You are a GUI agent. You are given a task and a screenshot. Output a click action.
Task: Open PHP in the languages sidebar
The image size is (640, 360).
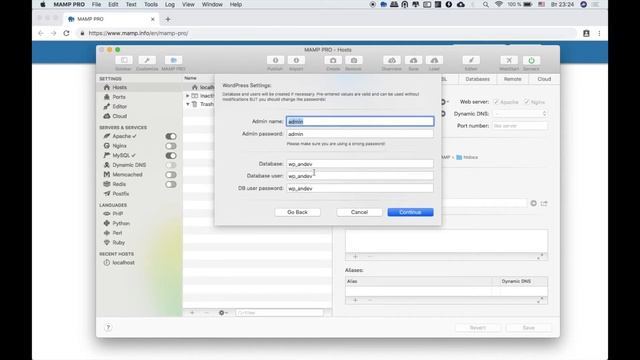[118, 214]
